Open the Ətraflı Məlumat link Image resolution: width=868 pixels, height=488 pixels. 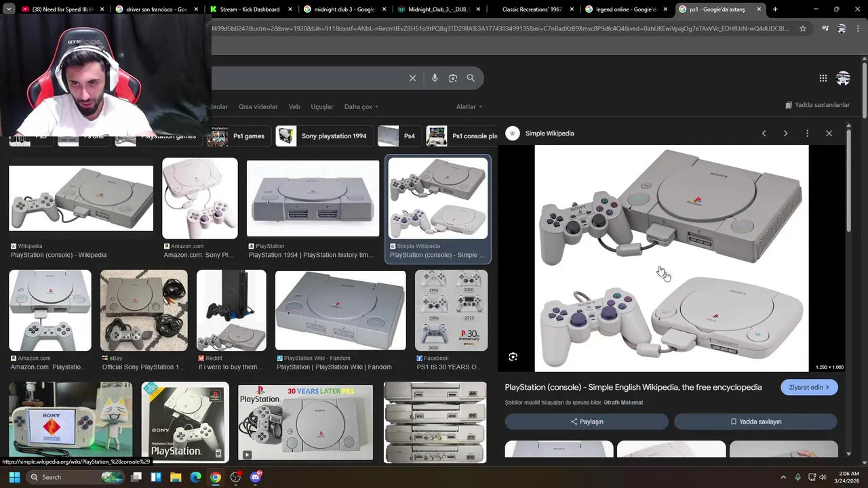623,403
